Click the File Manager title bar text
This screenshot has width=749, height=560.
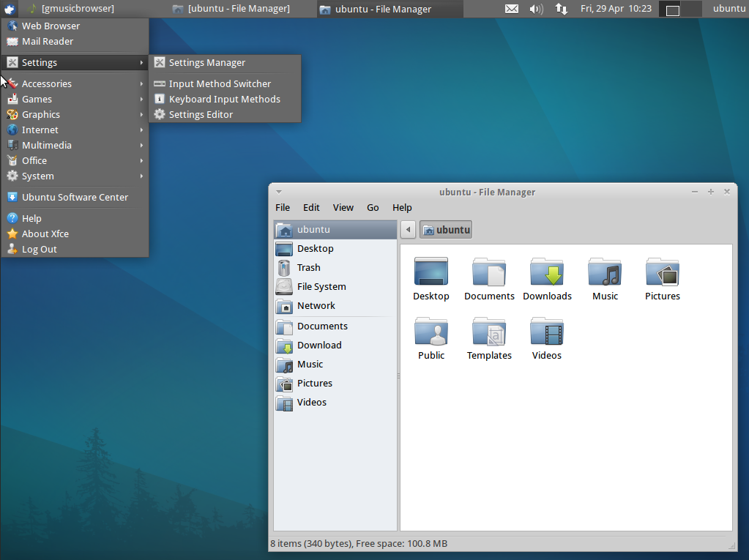487,192
